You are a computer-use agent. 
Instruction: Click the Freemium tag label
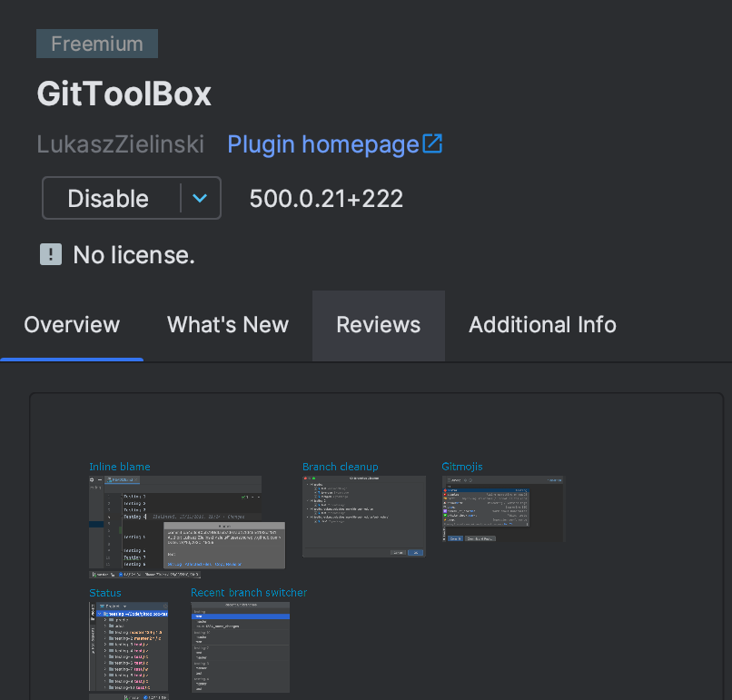[97, 44]
